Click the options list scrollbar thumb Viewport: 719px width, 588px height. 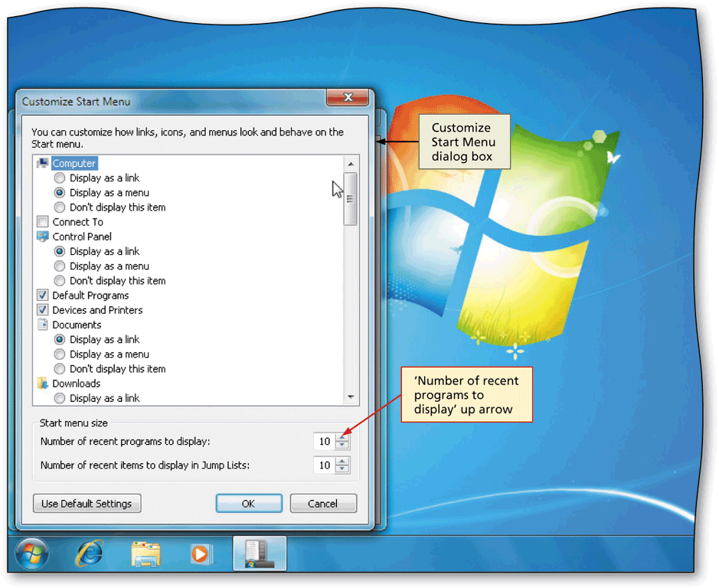351,199
